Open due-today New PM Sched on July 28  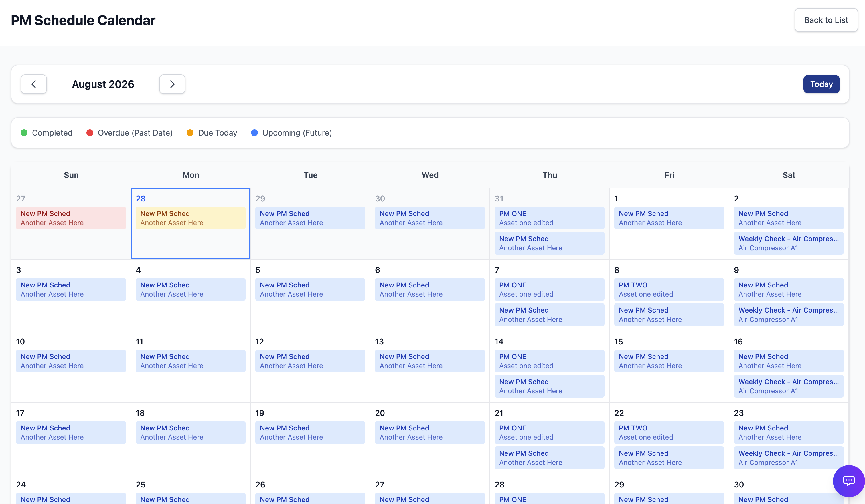(191, 218)
